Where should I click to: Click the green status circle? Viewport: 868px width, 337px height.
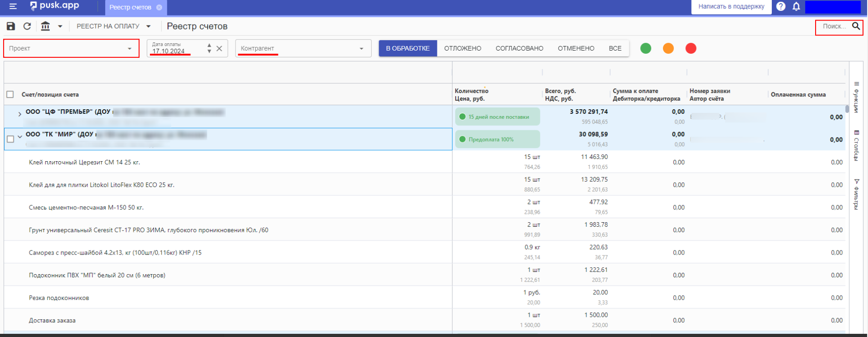tap(646, 48)
